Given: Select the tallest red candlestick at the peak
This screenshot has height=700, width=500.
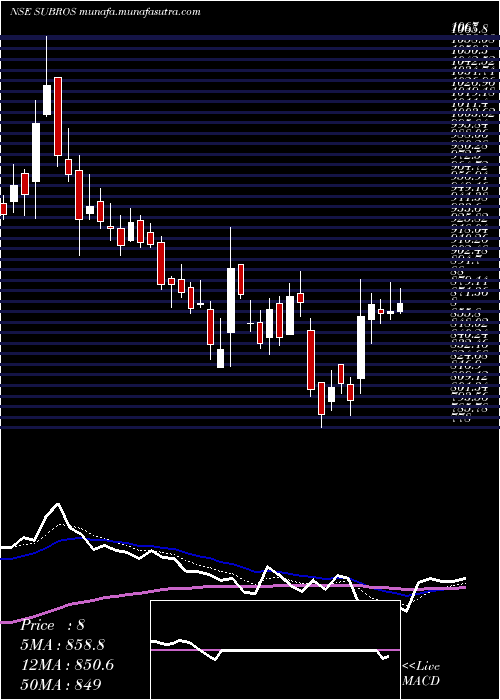Looking at the screenshot, I should coord(58,117).
